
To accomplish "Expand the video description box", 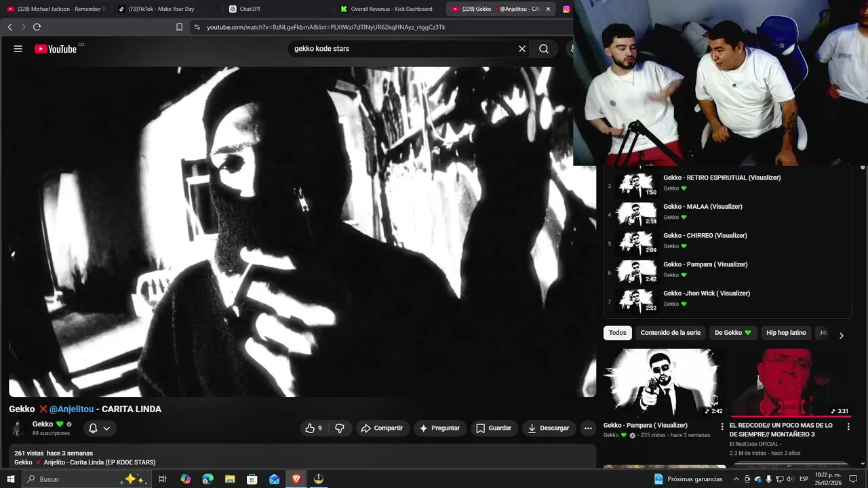I will (302, 457).
